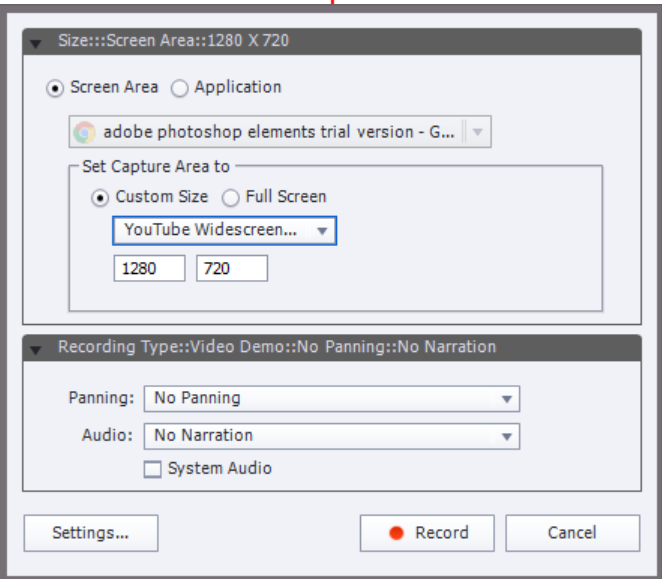
Task: Enable the System Audio checkbox
Action: (x=153, y=469)
